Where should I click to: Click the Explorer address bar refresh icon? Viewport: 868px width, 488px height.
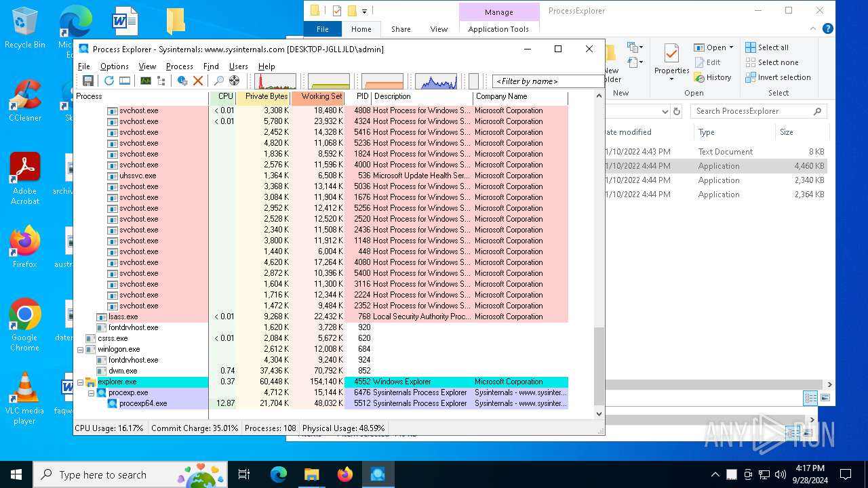[676, 111]
